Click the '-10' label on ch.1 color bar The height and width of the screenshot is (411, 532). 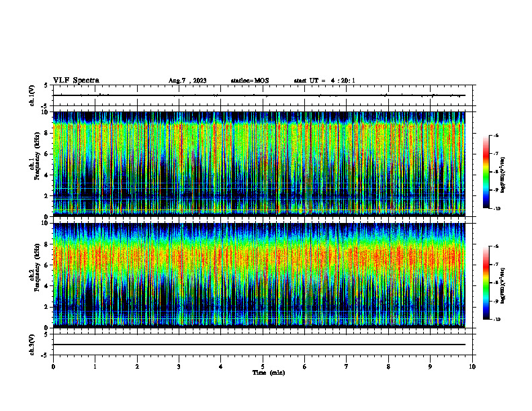[496, 209]
